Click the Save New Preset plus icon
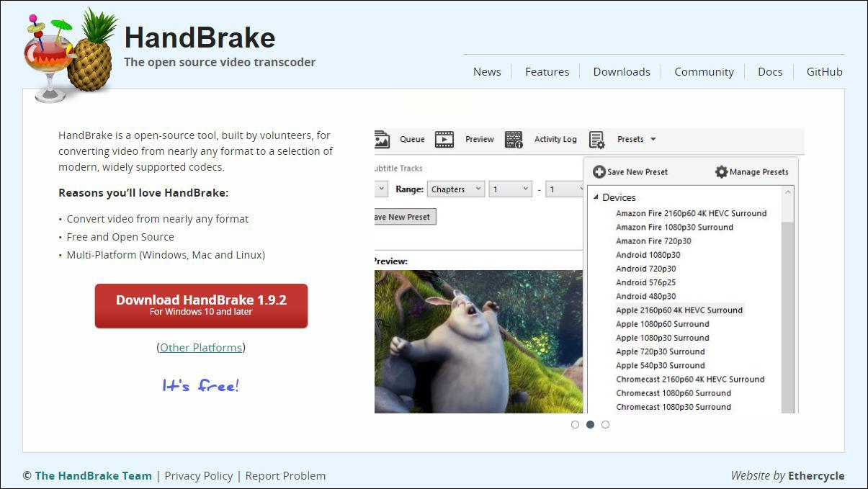 pyautogui.click(x=599, y=171)
